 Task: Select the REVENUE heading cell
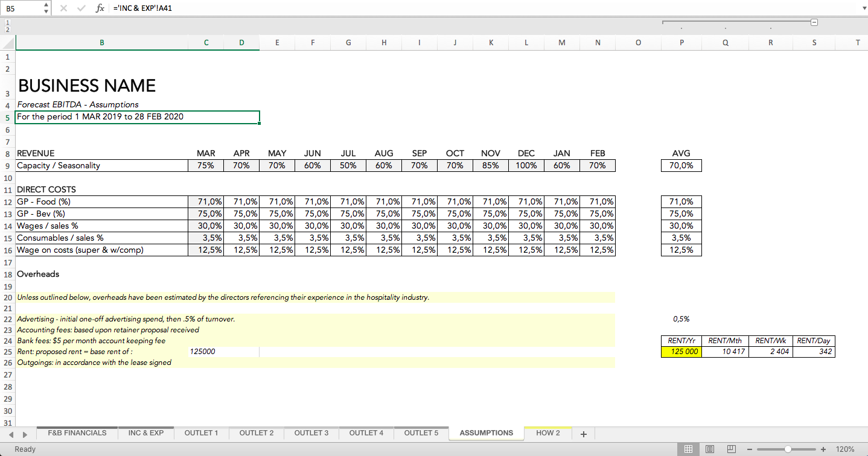pos(101,153)
